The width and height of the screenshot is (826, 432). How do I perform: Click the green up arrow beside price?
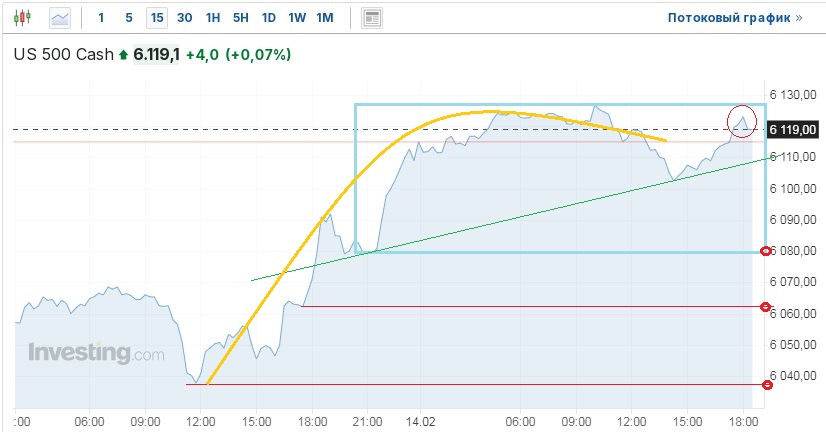tap(124, 55)
